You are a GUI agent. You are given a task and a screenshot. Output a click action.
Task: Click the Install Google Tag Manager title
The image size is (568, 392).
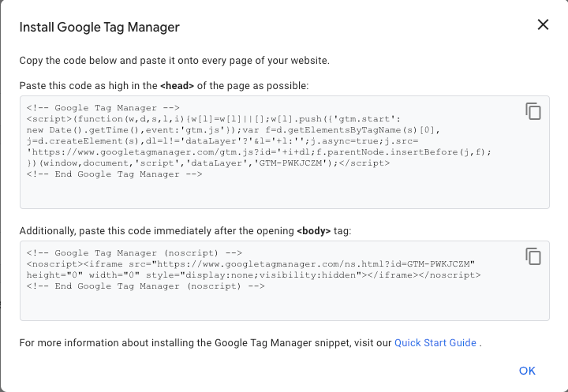pos(99,28)
